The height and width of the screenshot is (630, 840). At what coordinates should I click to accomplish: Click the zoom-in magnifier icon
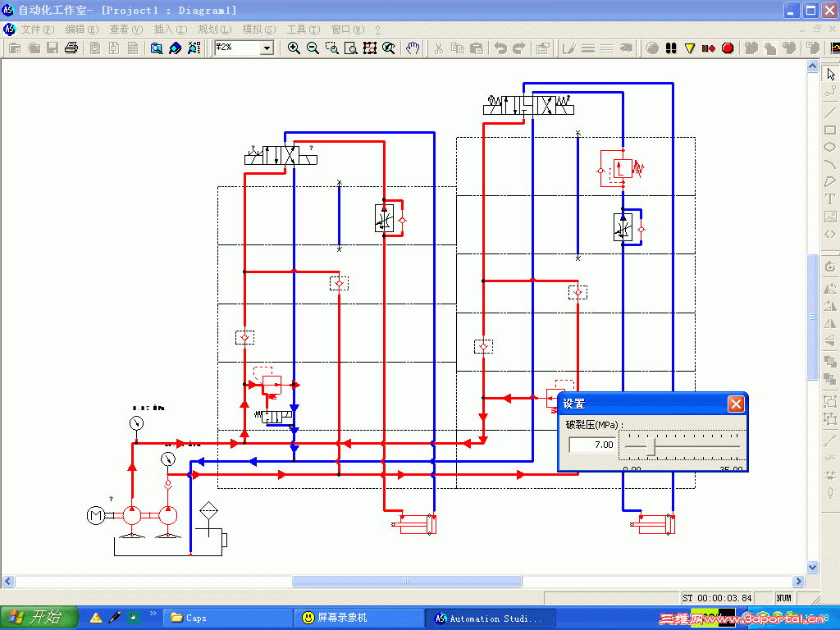(294, 48)
